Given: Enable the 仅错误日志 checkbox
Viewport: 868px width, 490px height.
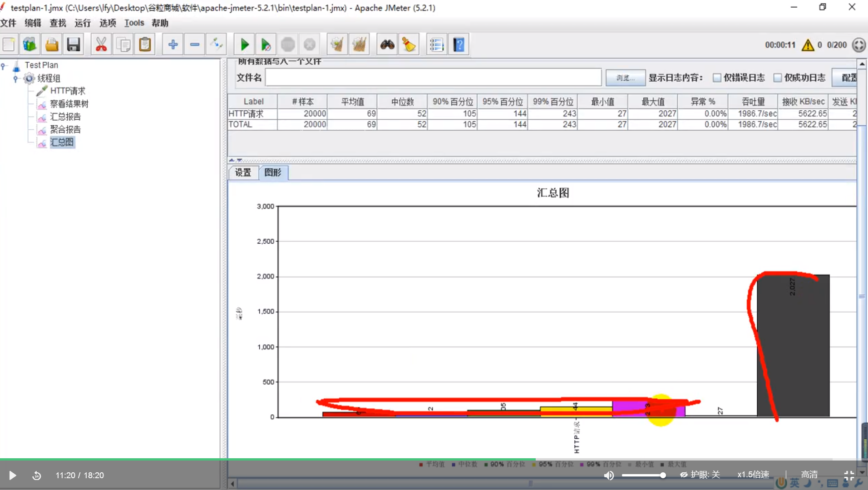Looking at the screenshot, I should coord(717,78).
